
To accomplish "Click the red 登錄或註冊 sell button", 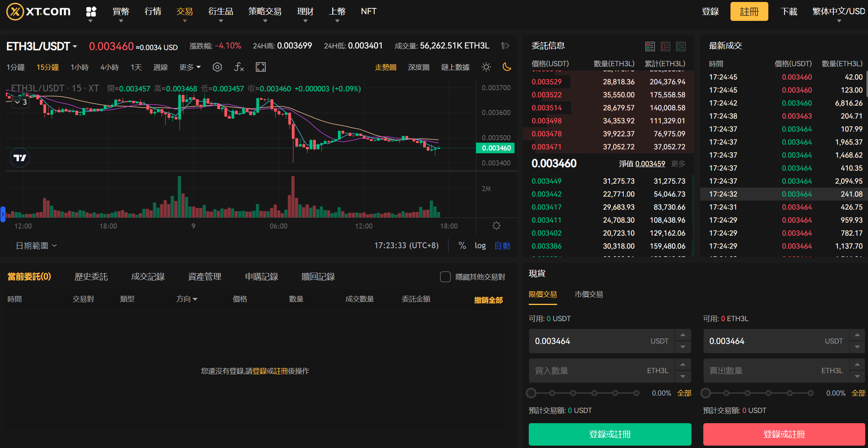I will click(784, 434).
